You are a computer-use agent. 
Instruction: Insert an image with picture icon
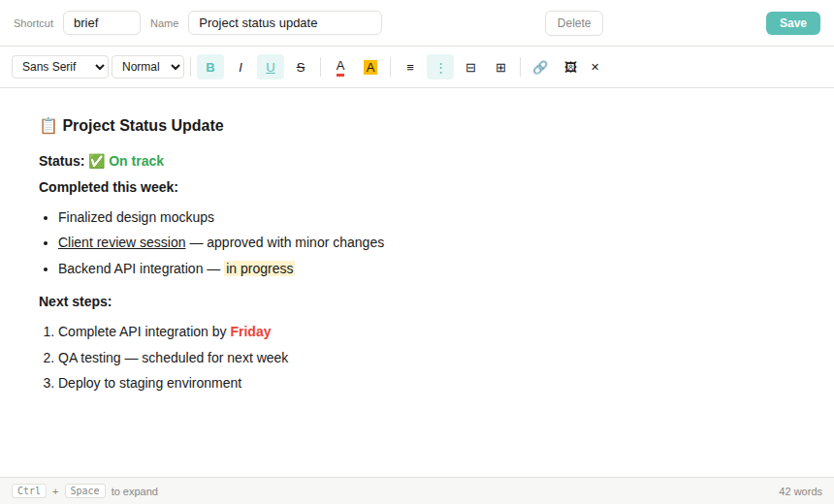[570, 67]
